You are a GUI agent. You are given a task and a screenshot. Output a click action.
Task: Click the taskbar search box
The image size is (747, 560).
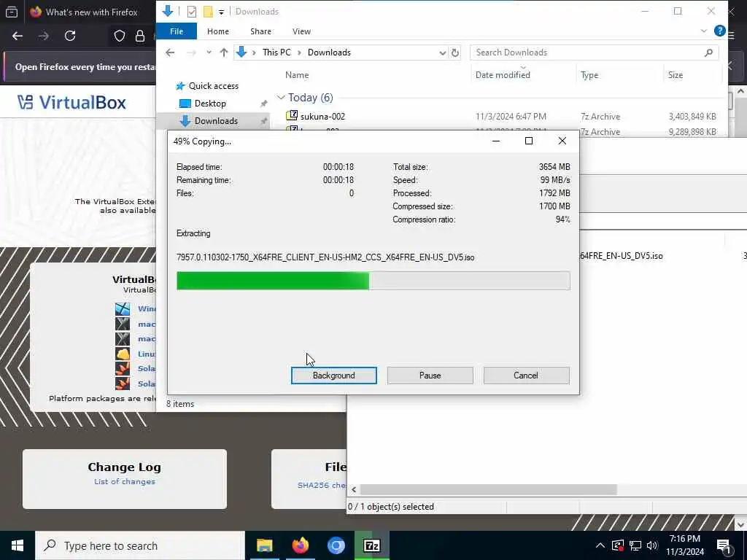point(140,545)
